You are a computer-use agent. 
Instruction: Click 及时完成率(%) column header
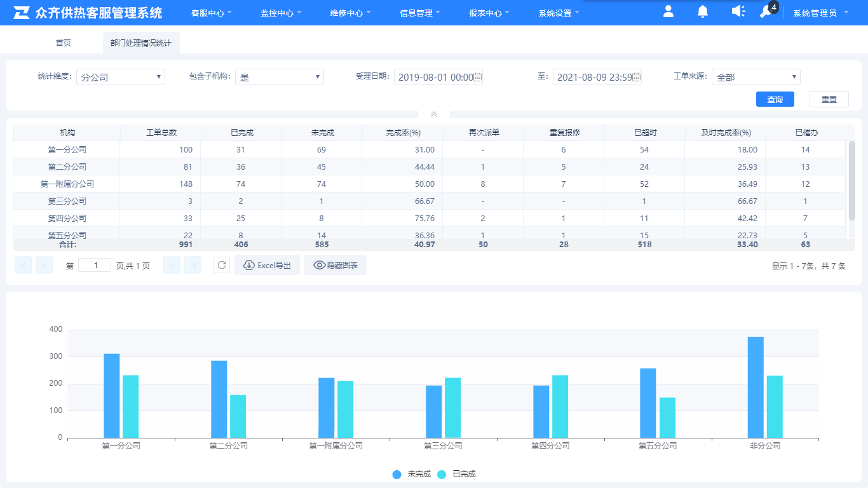click(x=726, y=133)
